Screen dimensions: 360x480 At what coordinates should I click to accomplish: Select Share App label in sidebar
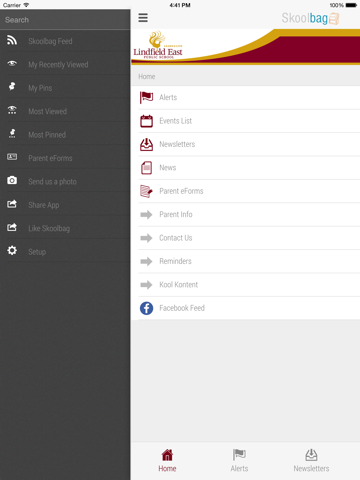coord(44,205)
